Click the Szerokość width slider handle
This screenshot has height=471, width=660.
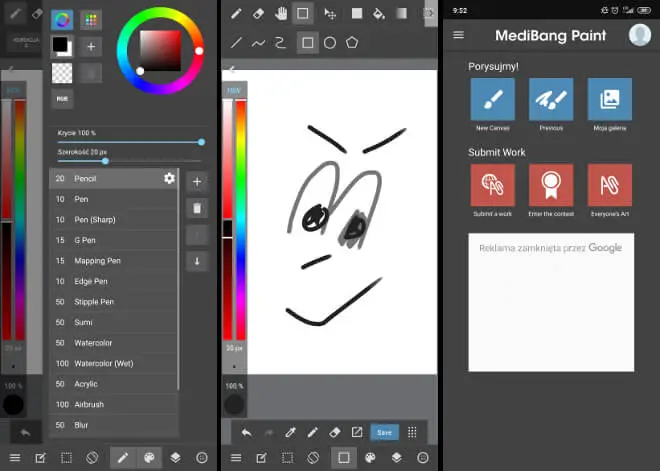(x=105, y=161)
